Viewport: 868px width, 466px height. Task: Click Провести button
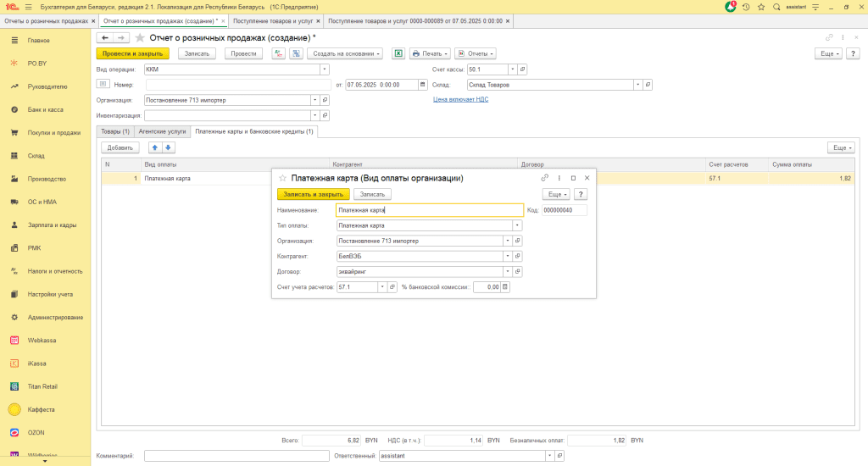(243, 53)
